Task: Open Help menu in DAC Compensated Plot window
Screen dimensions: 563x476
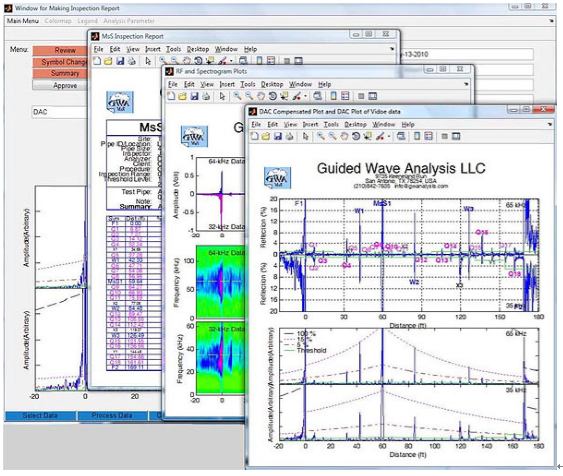Action: (408, 124)
